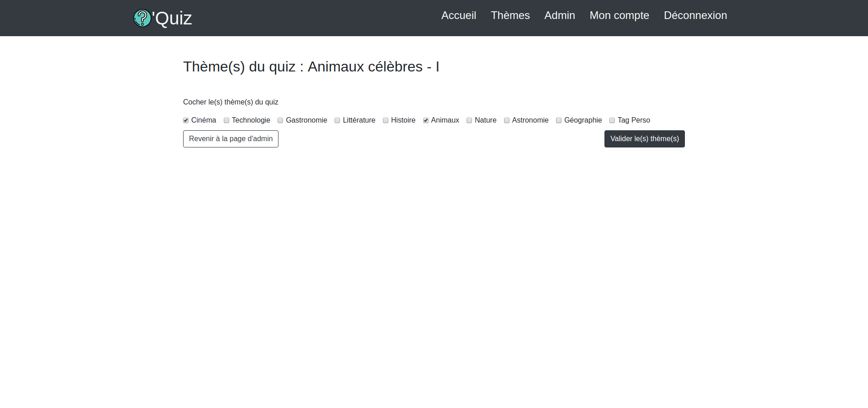Viewport: 868px width, 408px height.
Task: Click the 'Quiz brand text
Action: pyautogui.click(x=173, y=19)
